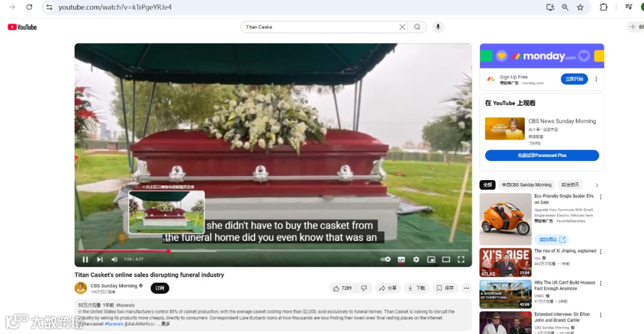The height and width of the screenshot is (334, 644).
Task: Open options for Single Seater EVs ad
Action: click(600, 197)
